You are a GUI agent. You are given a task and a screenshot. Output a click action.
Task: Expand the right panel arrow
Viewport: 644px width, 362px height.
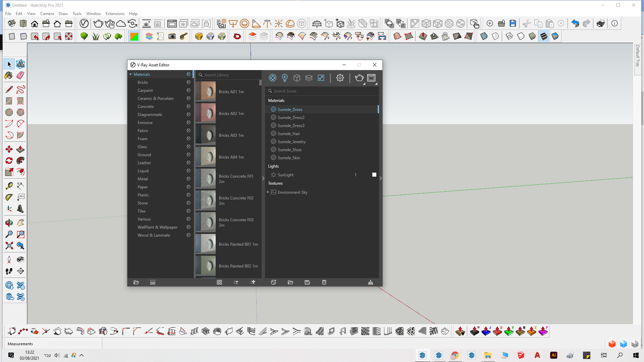(380, 178)
